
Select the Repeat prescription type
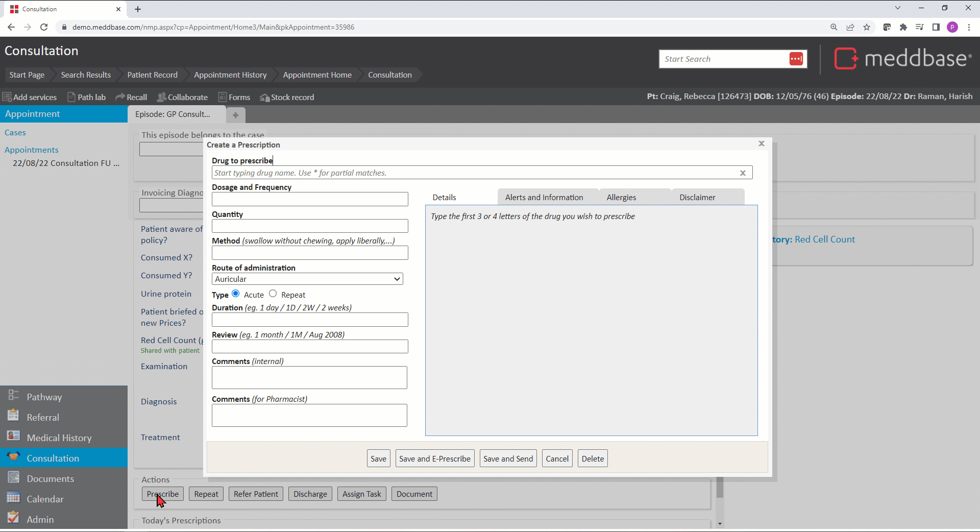click(273, 294)
